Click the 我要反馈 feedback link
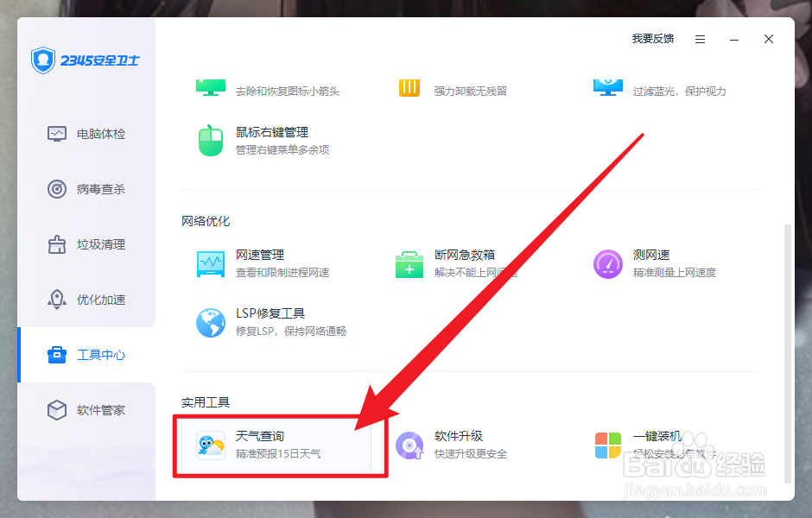812x518 pixels. pos(653,39)
